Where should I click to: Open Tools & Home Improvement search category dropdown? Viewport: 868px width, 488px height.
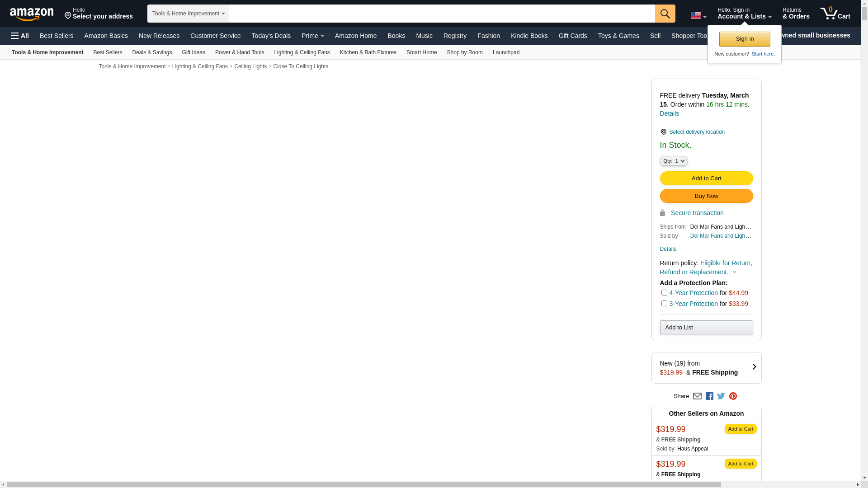coord(188,14)
